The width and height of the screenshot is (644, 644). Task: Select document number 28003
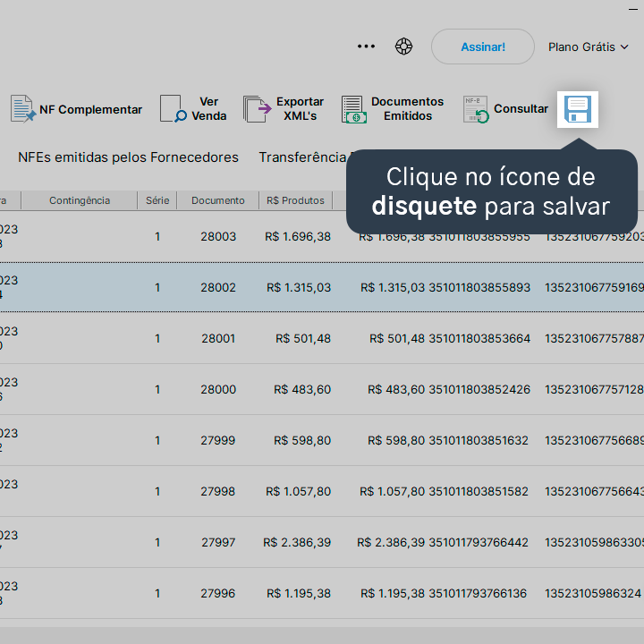pos(218,236)
